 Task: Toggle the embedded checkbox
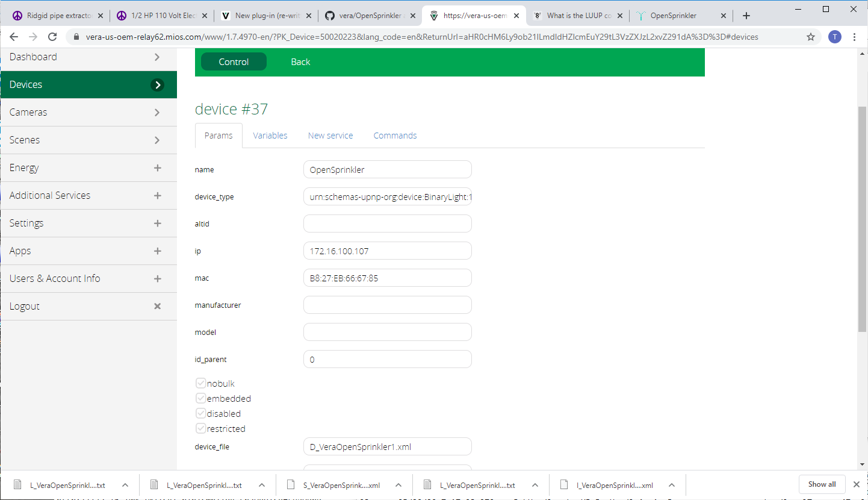tap(201, 399)
